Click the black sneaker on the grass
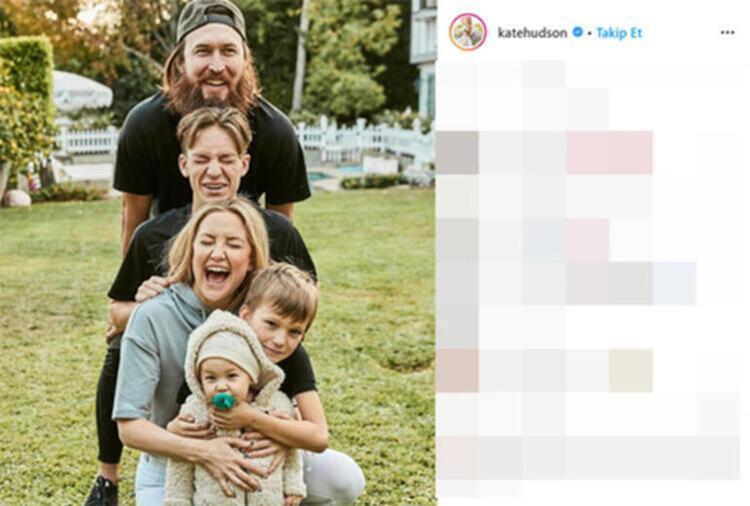Image resolution: width=750 pixels, height=506 pixels. click(101, 492)
